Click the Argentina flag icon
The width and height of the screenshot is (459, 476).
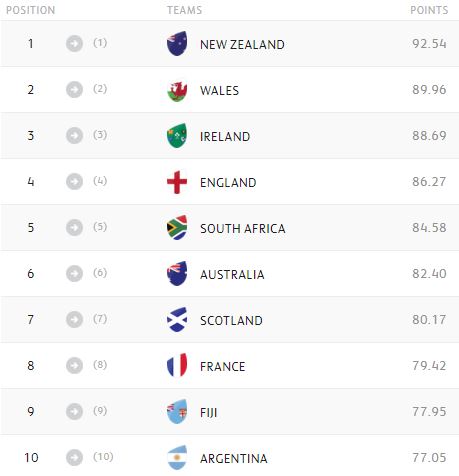[x=177, y=458]
